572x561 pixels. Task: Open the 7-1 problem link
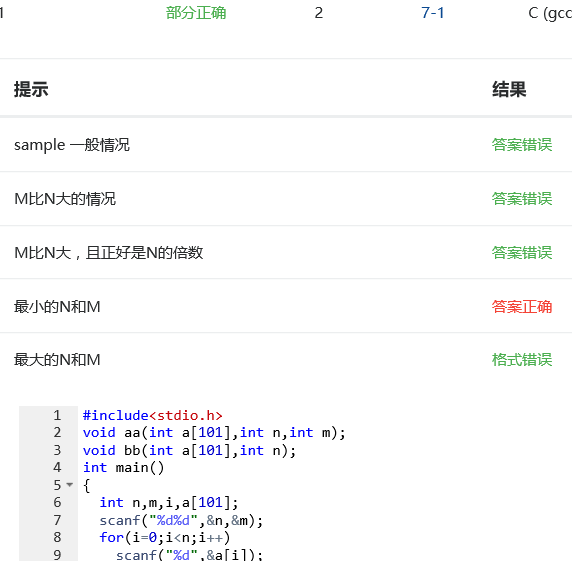[x=433, y=13]
